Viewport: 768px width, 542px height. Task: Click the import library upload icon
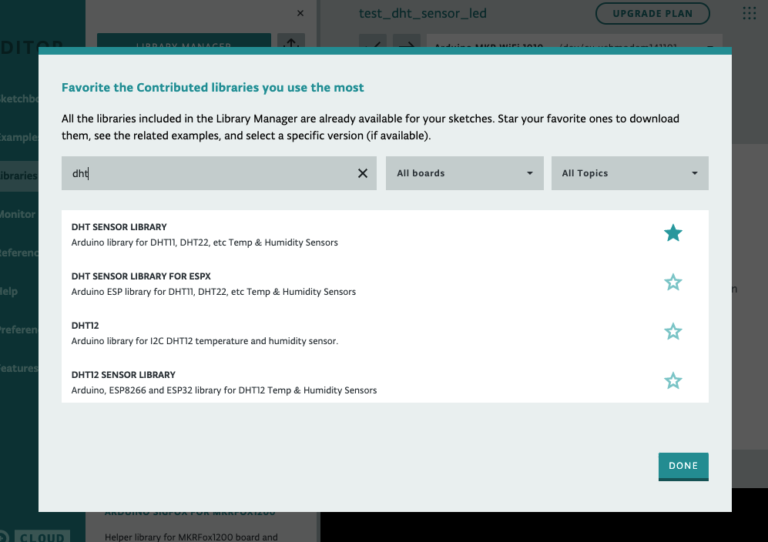click(x=290, y=44)
